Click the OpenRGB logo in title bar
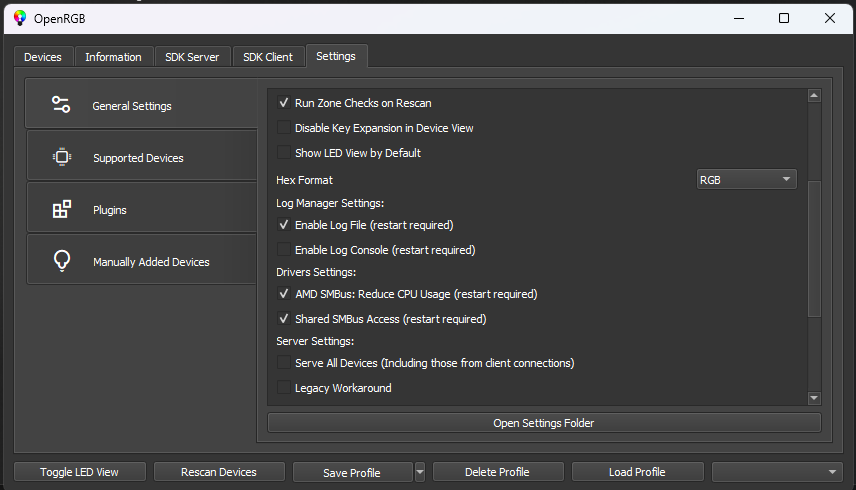Viewport: 856px width, 490px height. [x=20, y=19]
